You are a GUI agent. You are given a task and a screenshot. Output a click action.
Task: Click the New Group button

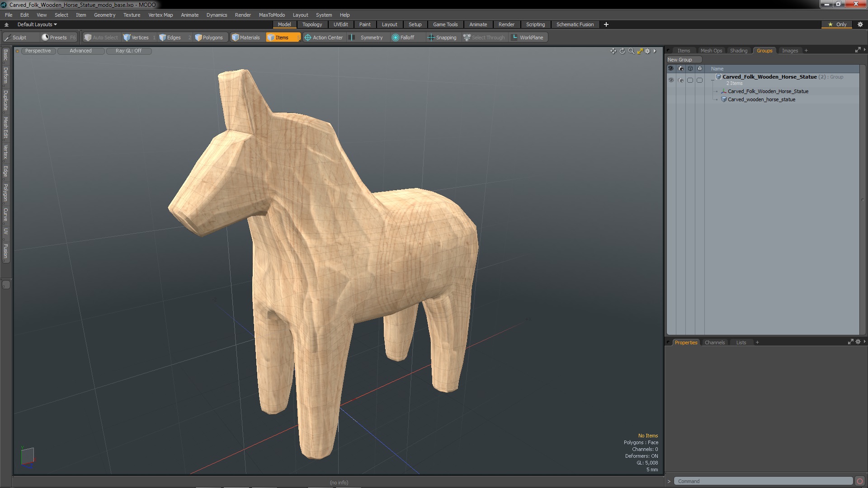[684, 60]
